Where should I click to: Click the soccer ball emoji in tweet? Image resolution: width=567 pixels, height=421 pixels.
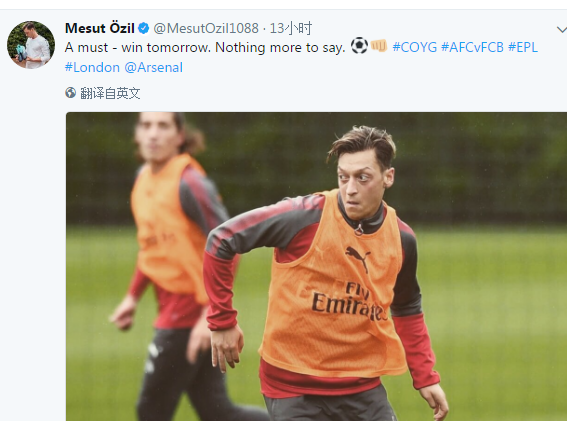click(359, 46)
